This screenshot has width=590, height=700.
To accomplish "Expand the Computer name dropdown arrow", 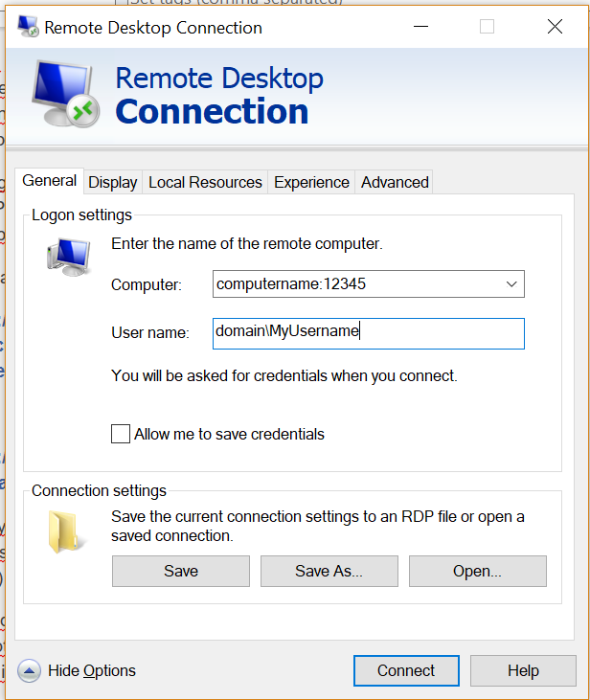I will coord(512,284).
